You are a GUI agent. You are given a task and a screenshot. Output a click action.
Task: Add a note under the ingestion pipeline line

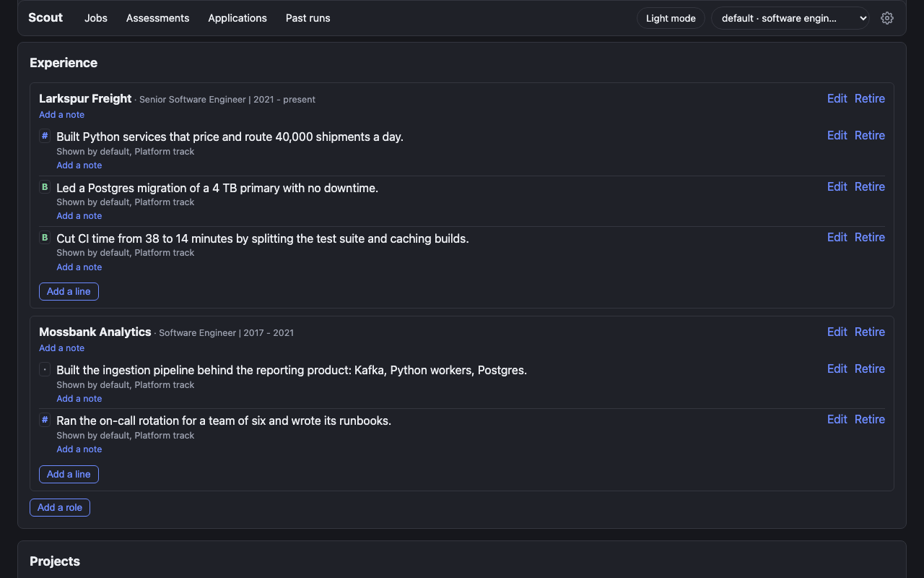click(79, 399)
